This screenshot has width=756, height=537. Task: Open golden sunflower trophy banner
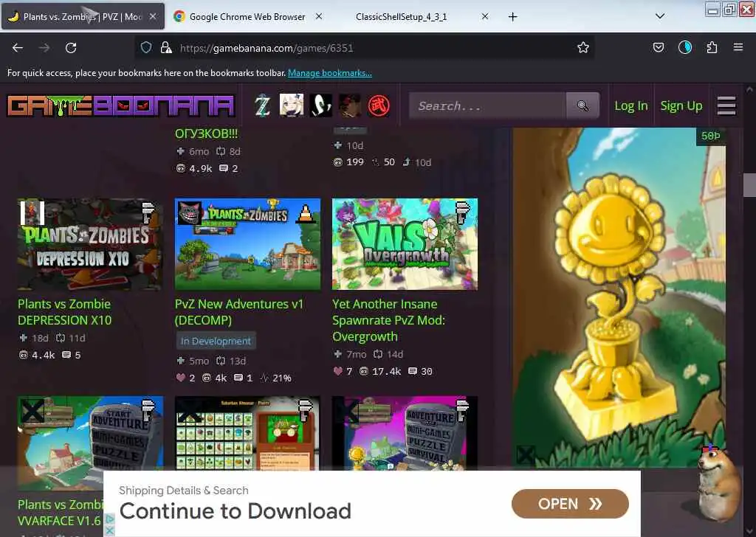[619, 297]
